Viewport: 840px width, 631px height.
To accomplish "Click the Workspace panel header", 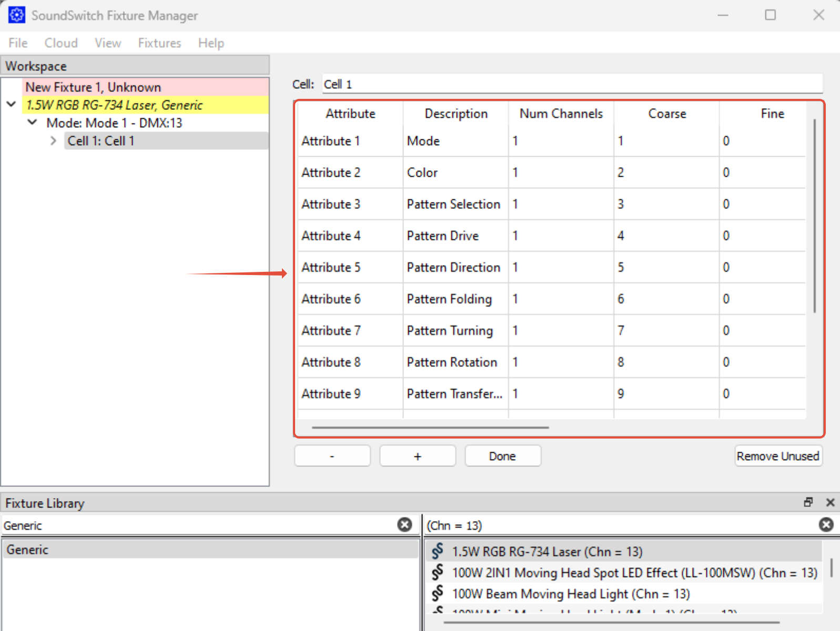I will [135, 66].
